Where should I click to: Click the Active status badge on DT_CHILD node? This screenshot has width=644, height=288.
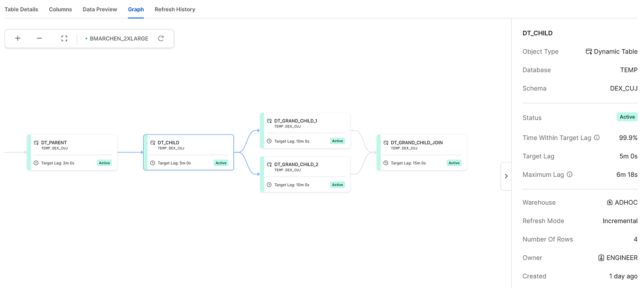(x=221, y=162)
